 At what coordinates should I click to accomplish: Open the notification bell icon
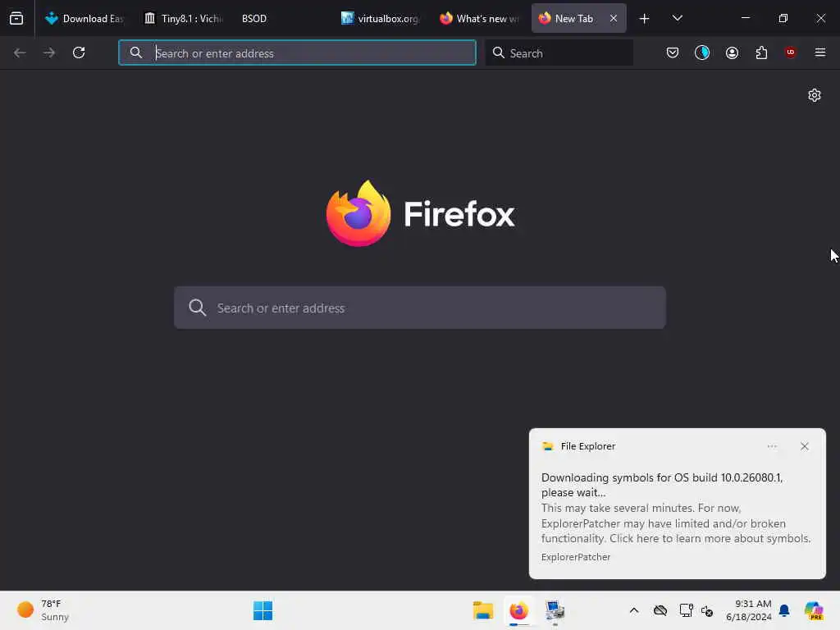pyautogui.click(x=784, y=610)
